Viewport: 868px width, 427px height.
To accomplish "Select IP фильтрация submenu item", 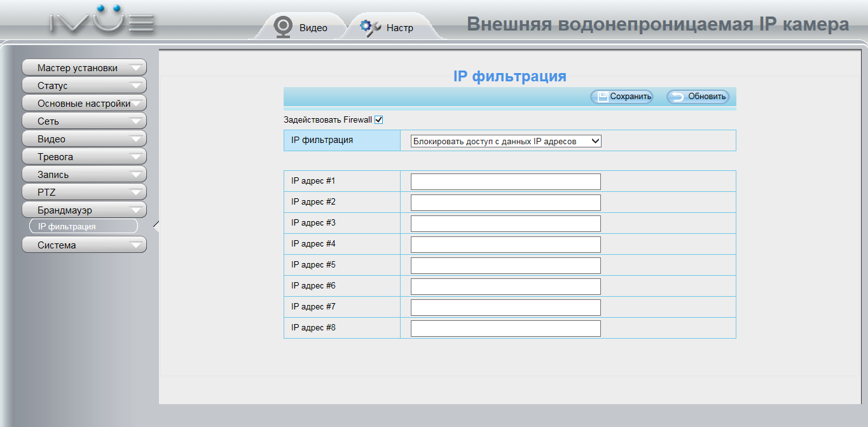I will click(x=83, y=226).
